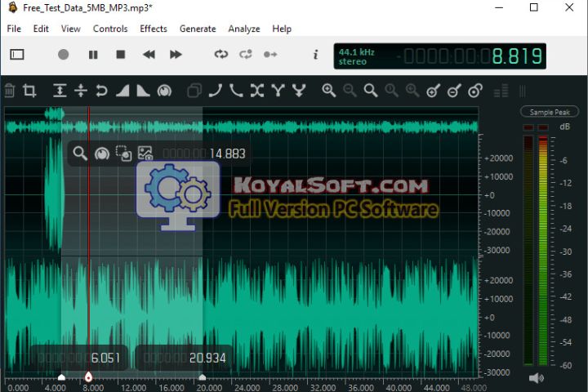Screen dimensions: 588x392
Task: Open the Controls menu
Action: click(110, 29)
